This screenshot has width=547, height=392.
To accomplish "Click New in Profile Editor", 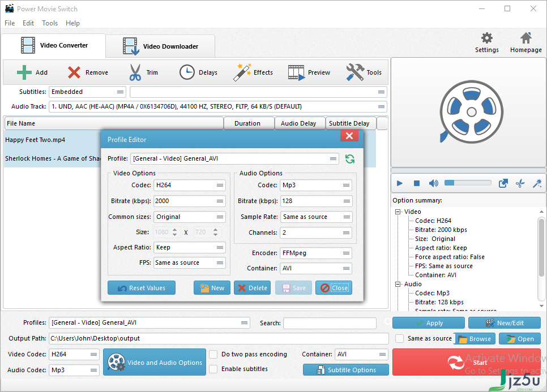I will 212,288.
